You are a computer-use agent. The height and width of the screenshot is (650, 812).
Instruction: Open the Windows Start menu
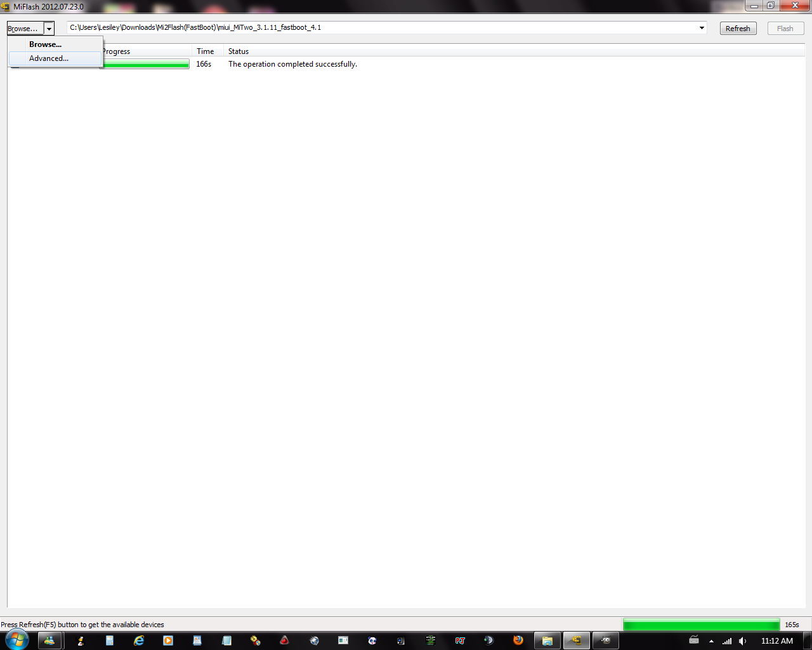click(x=17, y=640)
